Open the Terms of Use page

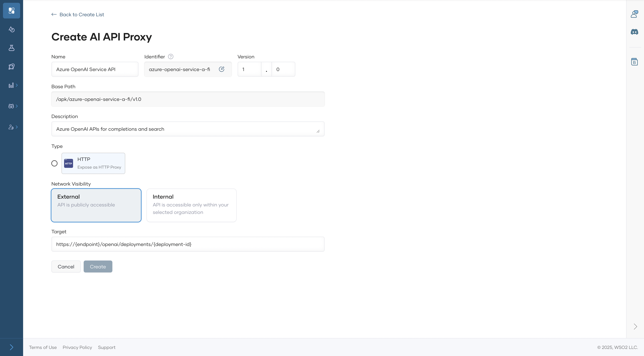point(43,347)
